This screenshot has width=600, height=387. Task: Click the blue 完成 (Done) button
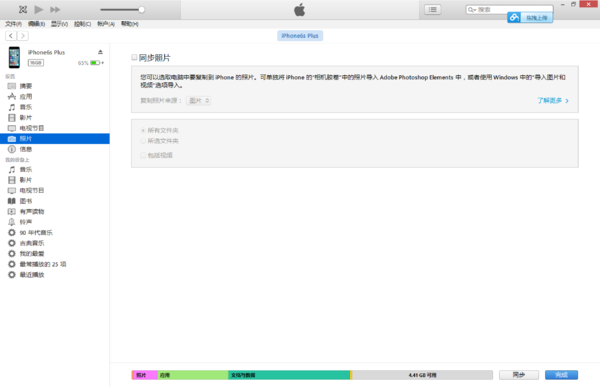click(561, 375)
